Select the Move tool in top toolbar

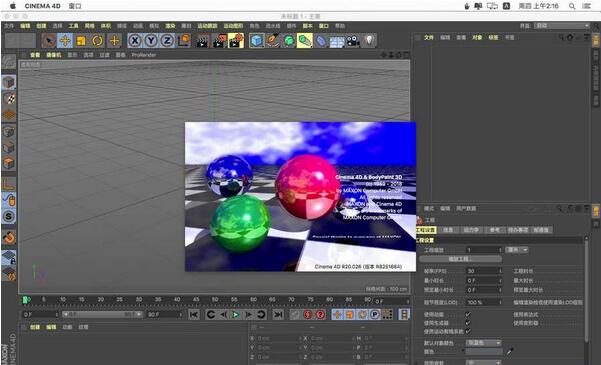point(65,41)
